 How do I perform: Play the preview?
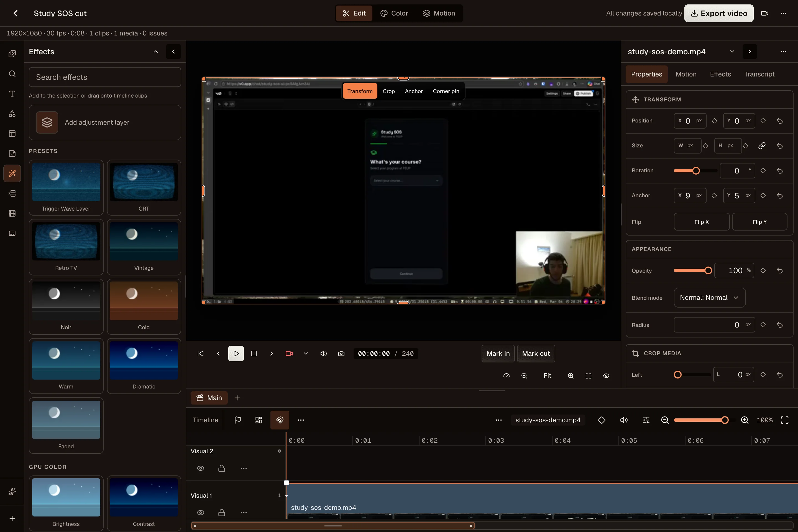pyautogui.click(x=236, y=354)
